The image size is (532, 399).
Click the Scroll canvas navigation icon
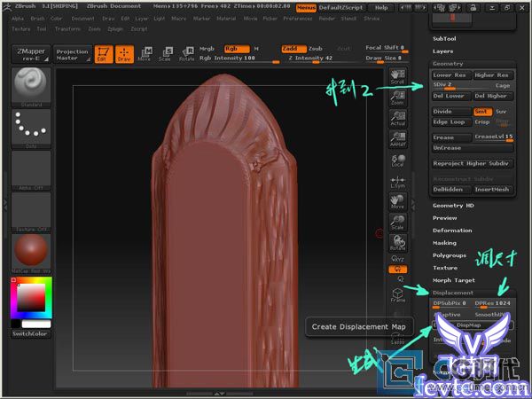(x=397, y=76)
